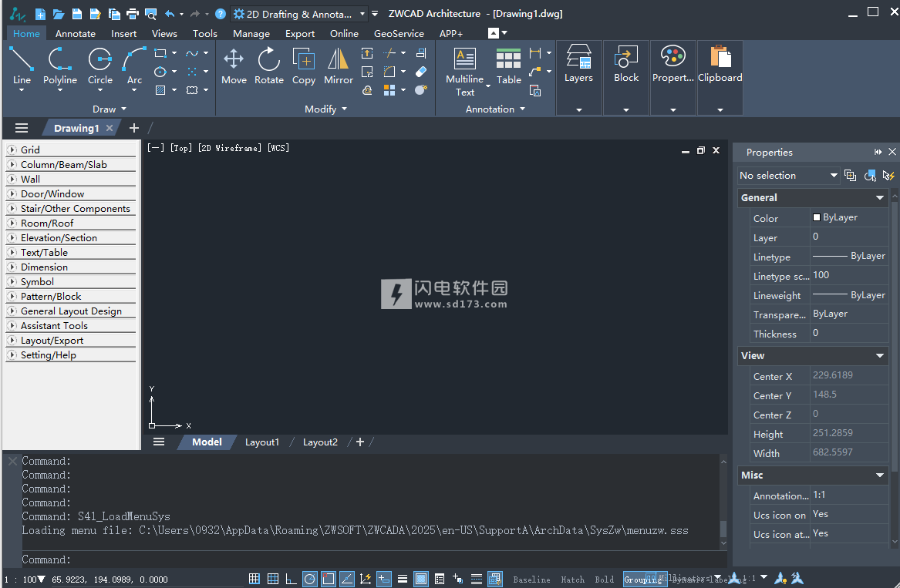This screenshot has width=900, height=588.
Task: Switch to the Layout2 tab
Action: point(320,442)
